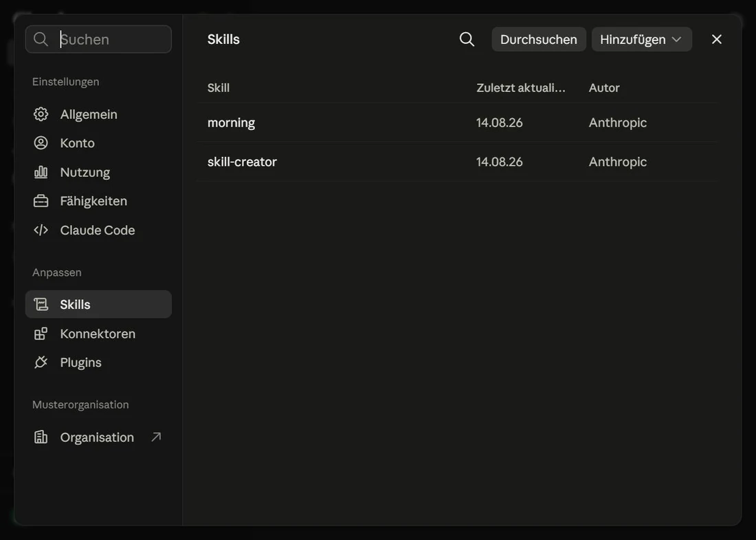Open Konto via the person icon
Screen dimensions: 756x540
[x=41, y=143]
